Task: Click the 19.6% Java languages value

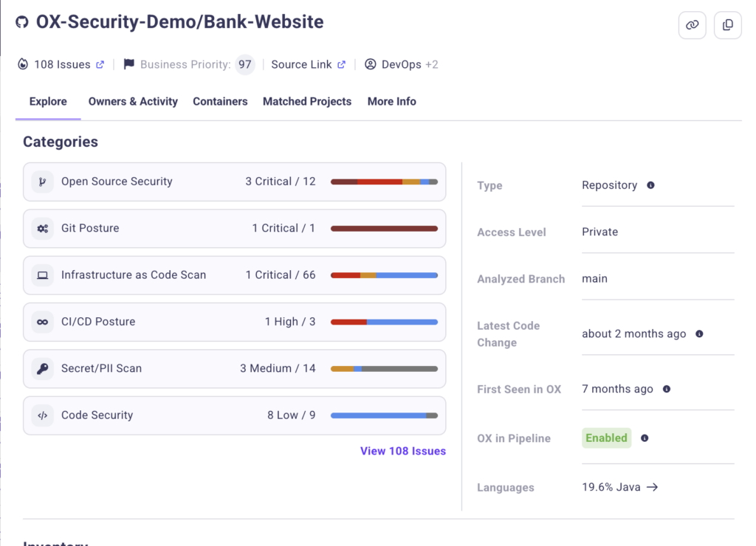Action: [x=611, y=487]
